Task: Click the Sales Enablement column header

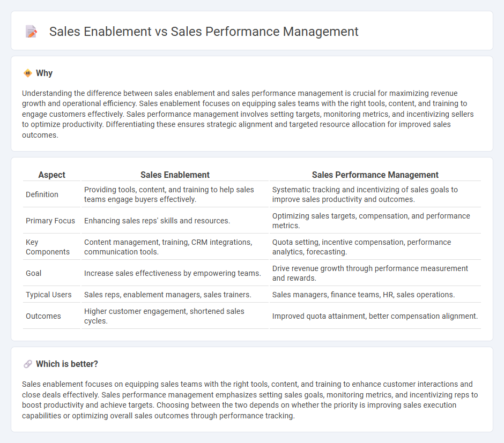Action: coord(175,175)
